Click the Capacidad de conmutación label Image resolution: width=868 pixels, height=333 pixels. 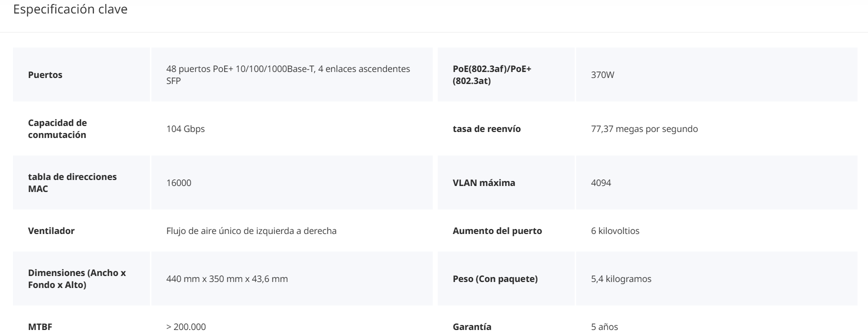click(57, 128)
